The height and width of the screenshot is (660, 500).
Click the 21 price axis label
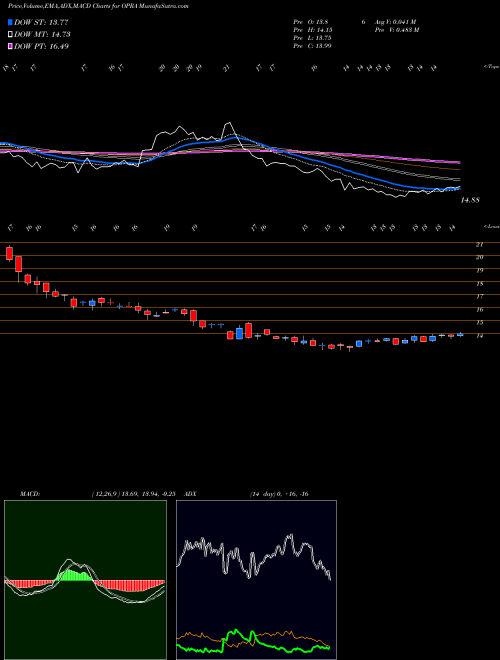[x=479, y=244]
